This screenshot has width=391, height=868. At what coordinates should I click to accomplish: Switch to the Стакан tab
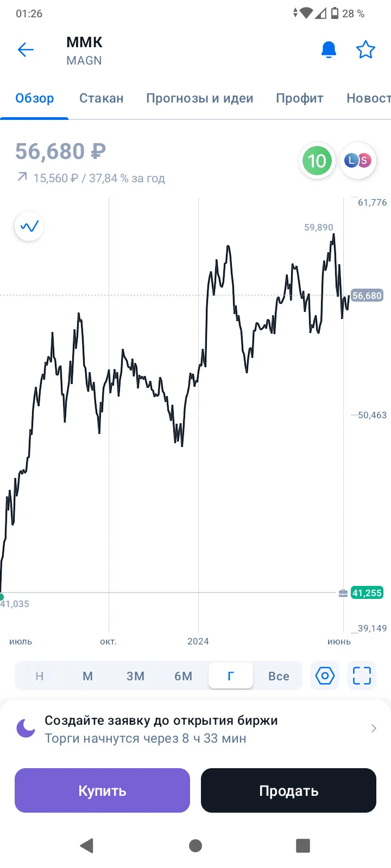[x=102, y=98]
